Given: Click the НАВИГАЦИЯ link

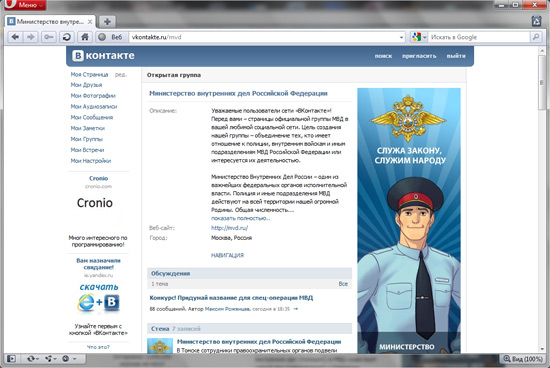Looking at the screenshot, I should (x=227, y=255).
